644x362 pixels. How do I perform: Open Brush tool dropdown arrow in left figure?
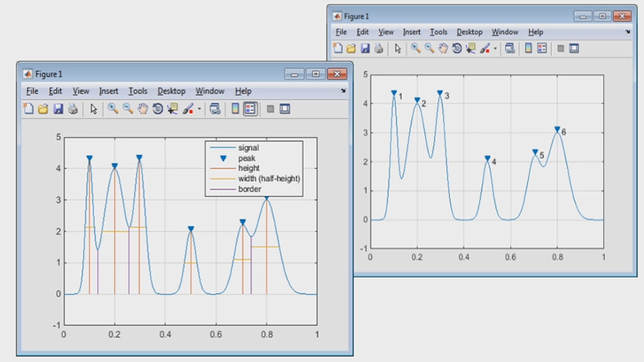click(x=199, y=109)
